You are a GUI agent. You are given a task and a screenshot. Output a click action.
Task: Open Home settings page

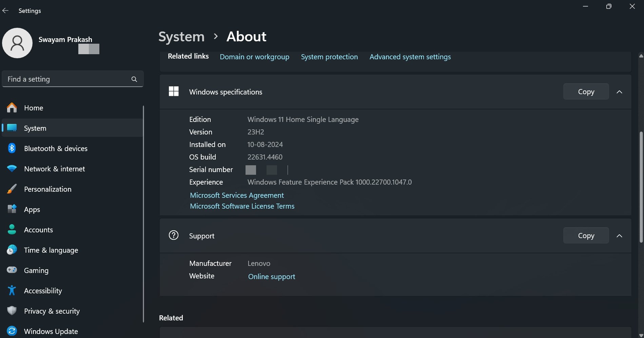[72, 108]
